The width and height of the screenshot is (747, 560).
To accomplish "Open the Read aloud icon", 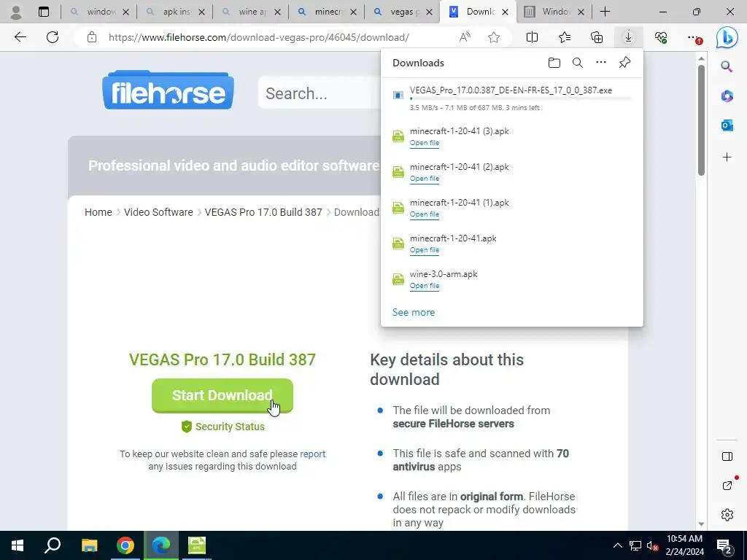I will [465, 37].
